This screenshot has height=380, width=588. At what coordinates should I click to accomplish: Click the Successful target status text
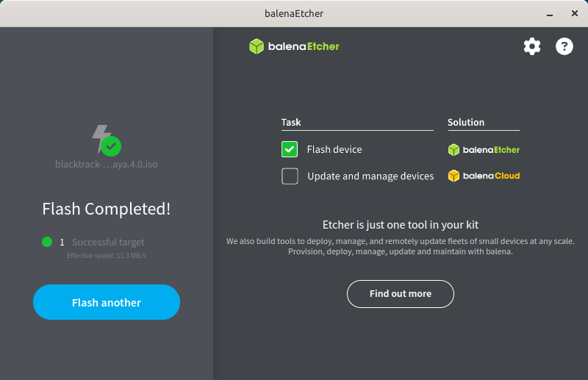[x=108, y=242]
